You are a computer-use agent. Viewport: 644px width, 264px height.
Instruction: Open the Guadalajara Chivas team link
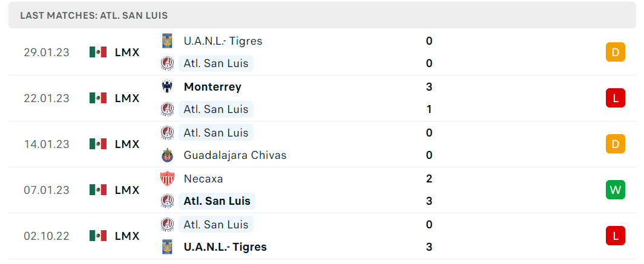click(235, 155)
